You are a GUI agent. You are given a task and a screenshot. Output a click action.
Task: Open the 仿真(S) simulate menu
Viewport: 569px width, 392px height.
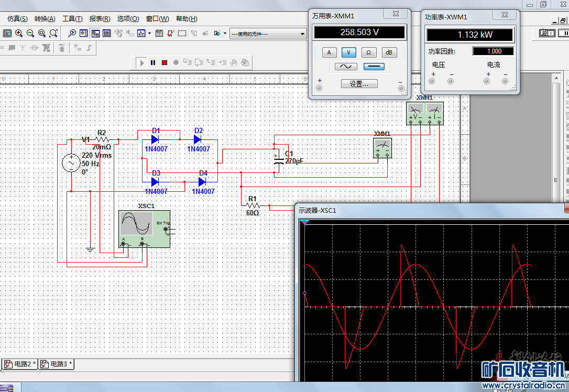[17, 19]
